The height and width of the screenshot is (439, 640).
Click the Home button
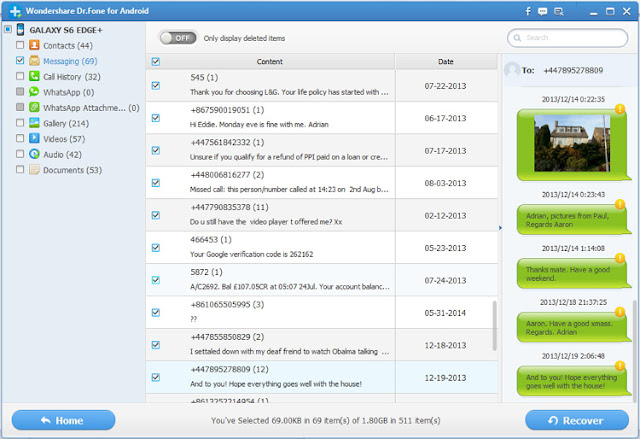(x=63, y=420)
